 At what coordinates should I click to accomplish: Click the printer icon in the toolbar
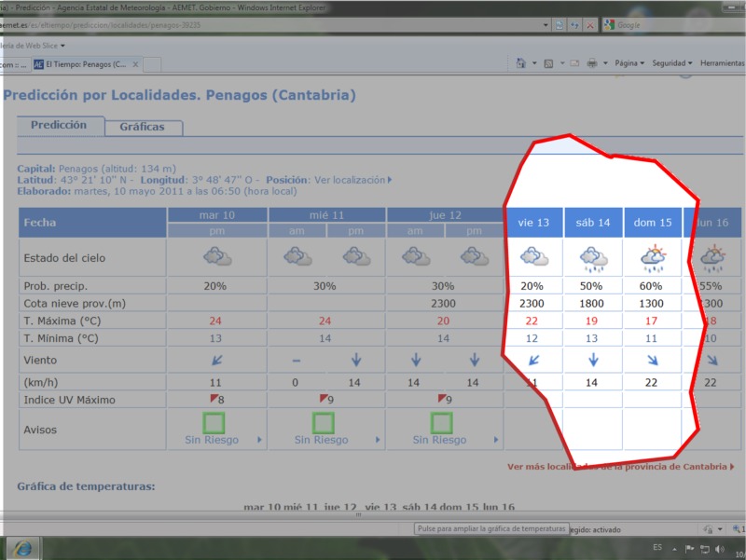click(592, 63)
